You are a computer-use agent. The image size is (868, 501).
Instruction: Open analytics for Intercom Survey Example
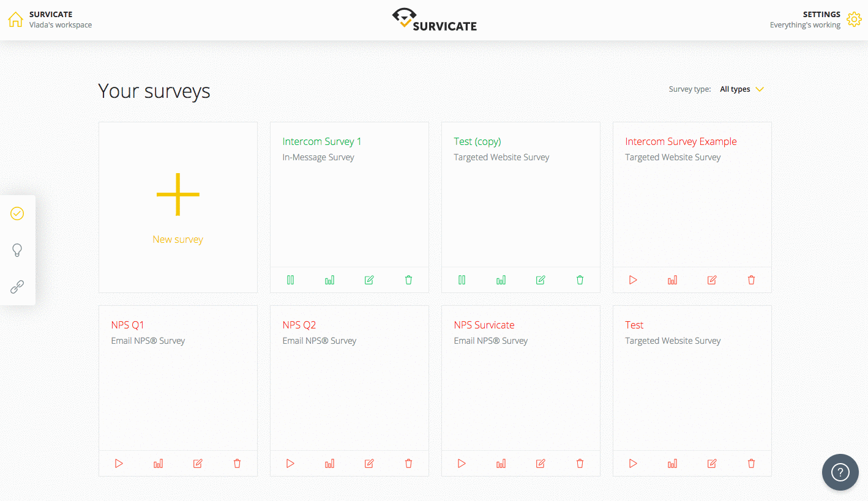[673, 280]
